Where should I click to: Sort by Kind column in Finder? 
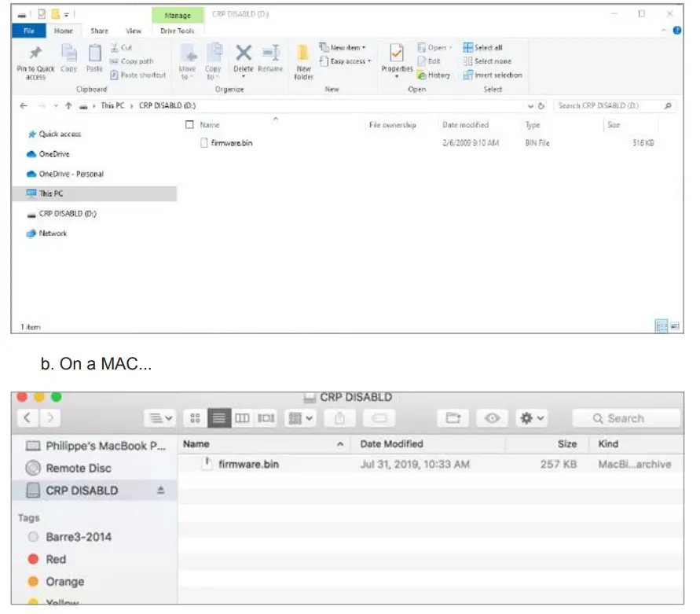coord(608,443)
